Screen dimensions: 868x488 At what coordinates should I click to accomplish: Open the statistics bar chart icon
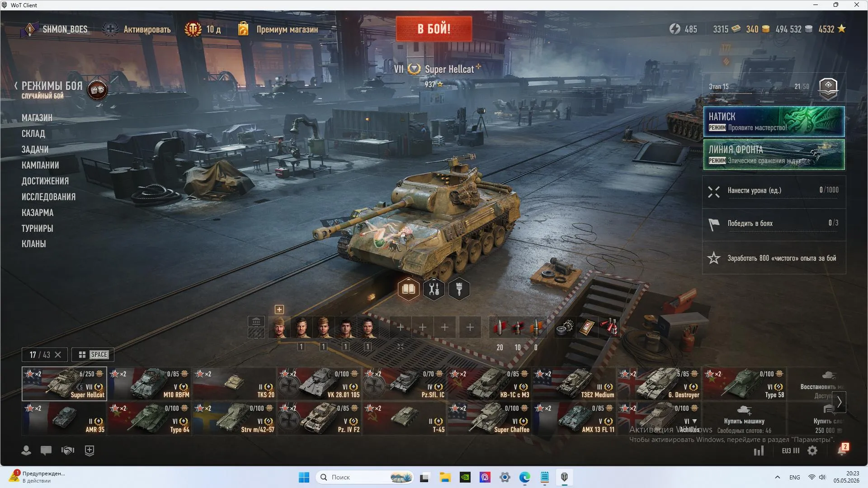pos(759,450)
